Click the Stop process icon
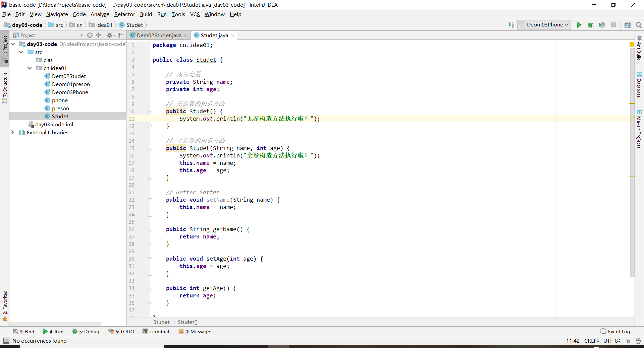Image resolution: width=644 pixels, height=348 pixels. click(613, 25)
